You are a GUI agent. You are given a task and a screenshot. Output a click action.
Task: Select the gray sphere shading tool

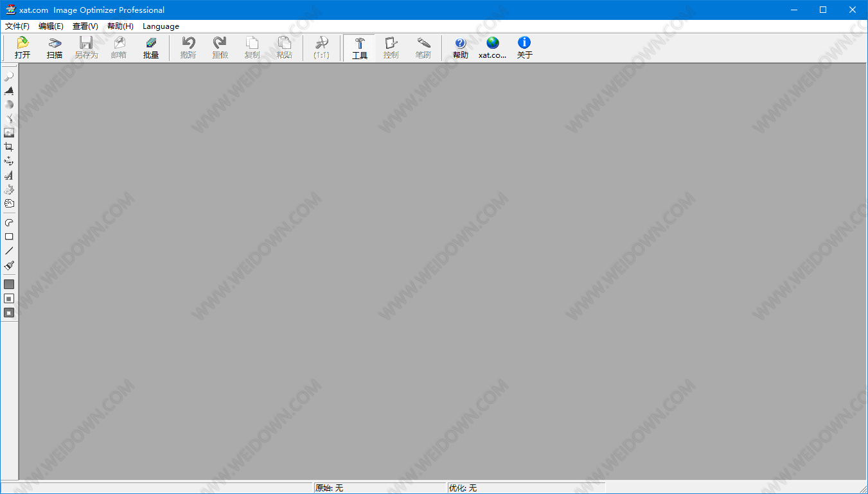point(9,105)
